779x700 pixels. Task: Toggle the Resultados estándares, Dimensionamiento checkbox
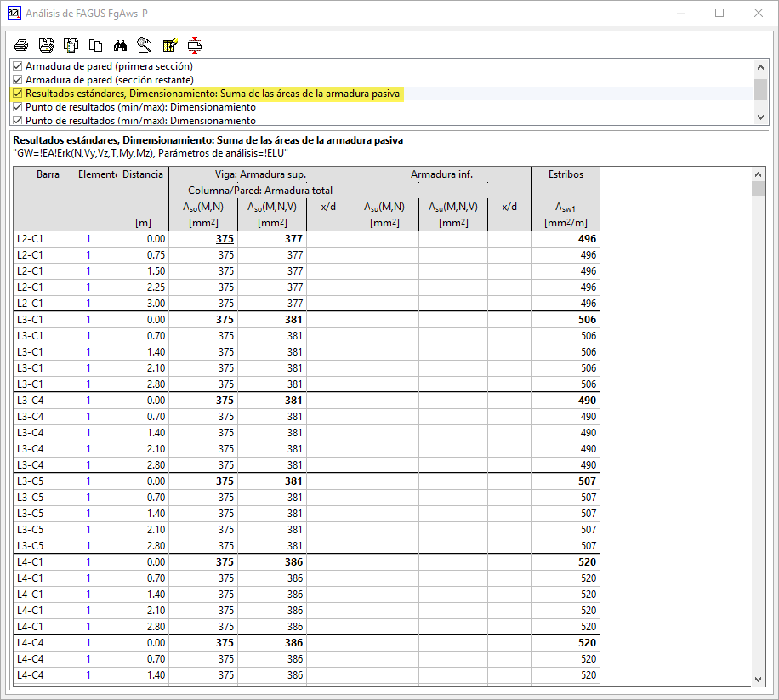18,94
